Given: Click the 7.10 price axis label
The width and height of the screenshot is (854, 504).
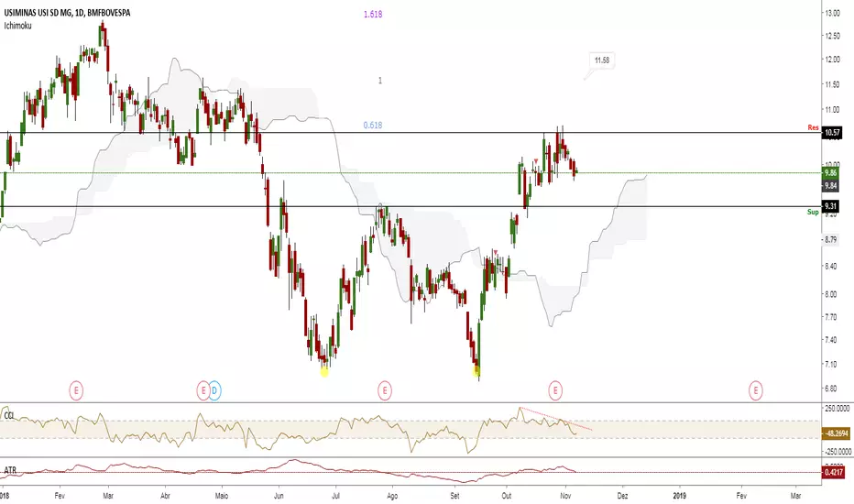Looking at the screenshot, I should coord(830,364).
